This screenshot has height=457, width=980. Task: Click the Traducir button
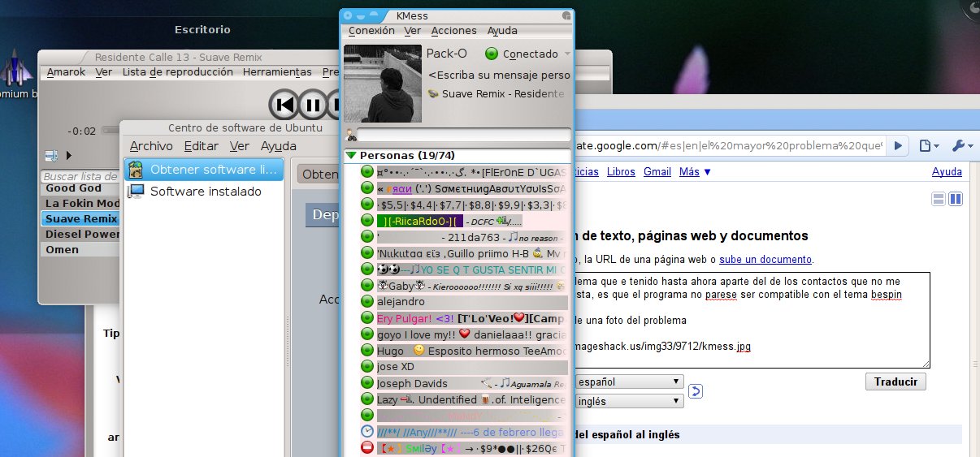895,382
